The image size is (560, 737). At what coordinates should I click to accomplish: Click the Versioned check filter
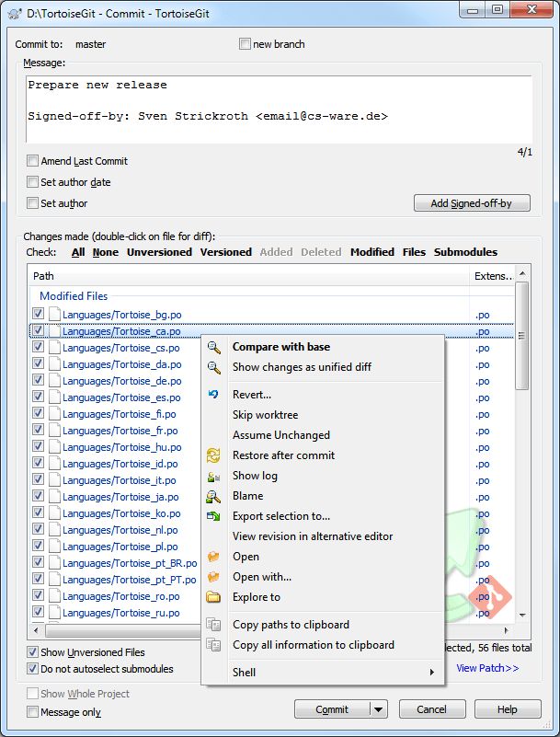coord(226,252)
